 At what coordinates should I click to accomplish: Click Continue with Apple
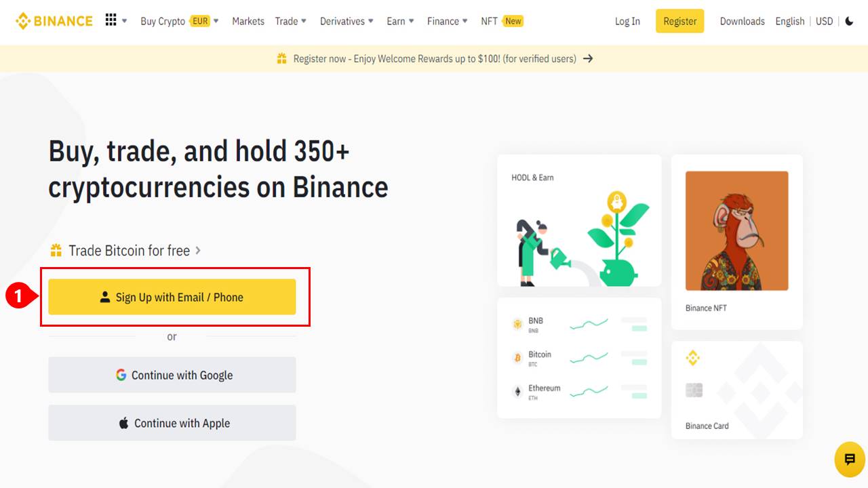click(172, 423)
